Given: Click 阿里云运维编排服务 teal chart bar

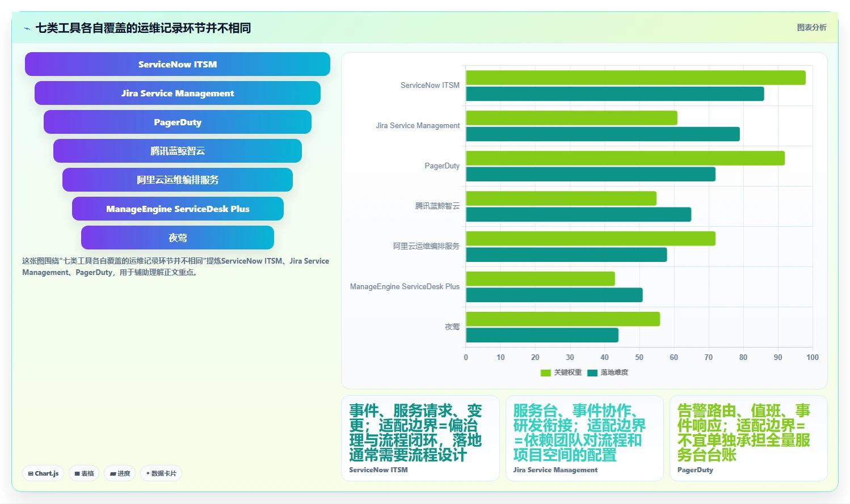Looking at the screenshot, I should point(566,255).
